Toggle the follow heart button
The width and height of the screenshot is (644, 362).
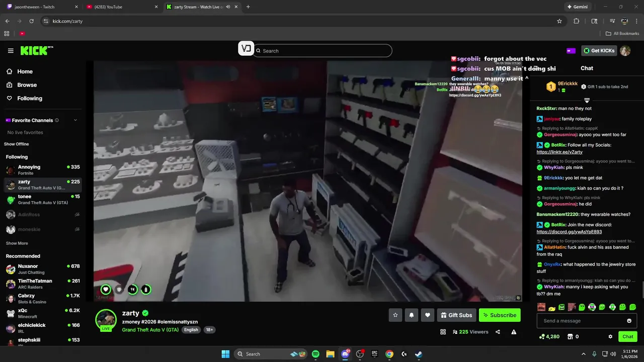tap(428, 315)
